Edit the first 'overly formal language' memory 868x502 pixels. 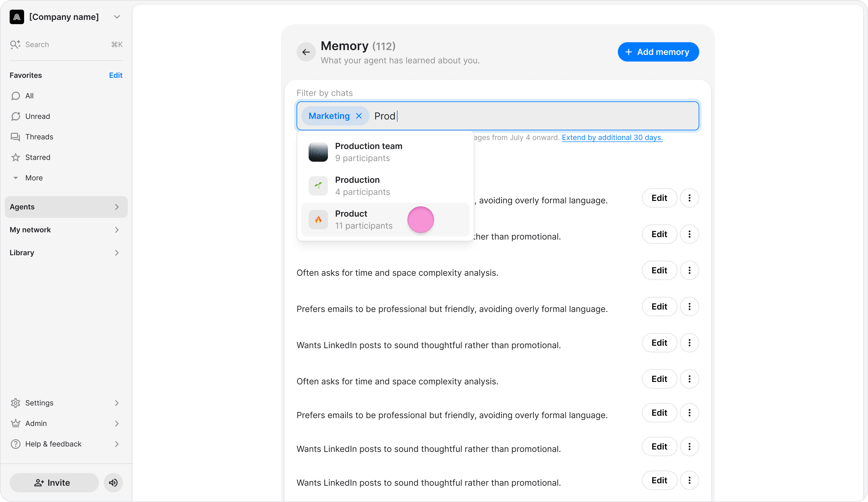tap(659, 198)
